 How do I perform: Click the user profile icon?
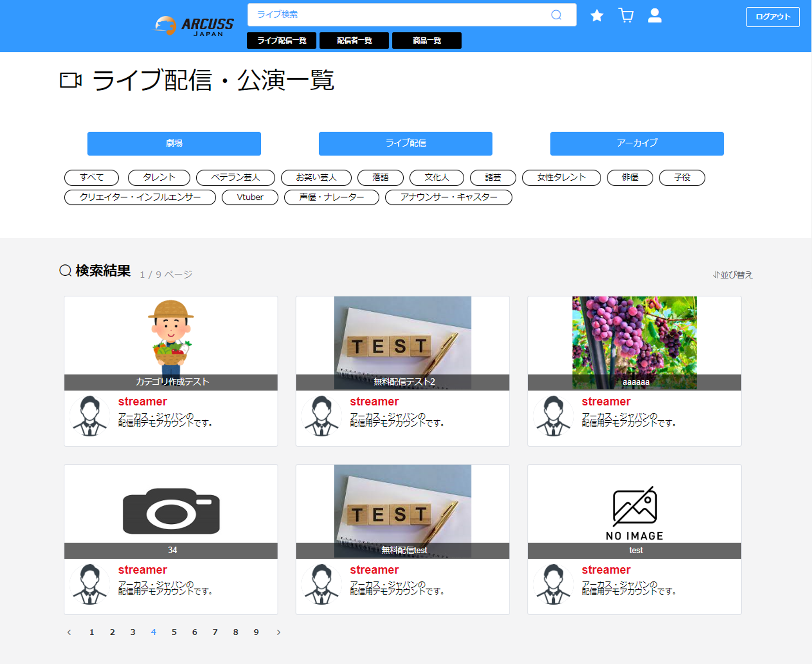655,16
